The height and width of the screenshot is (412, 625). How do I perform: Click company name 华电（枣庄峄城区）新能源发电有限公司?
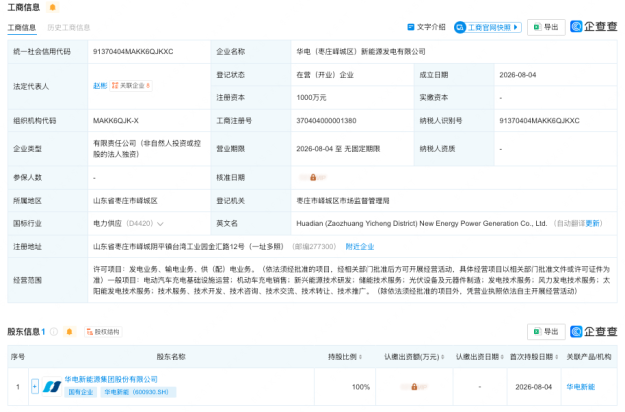click(x=361, y=51)
